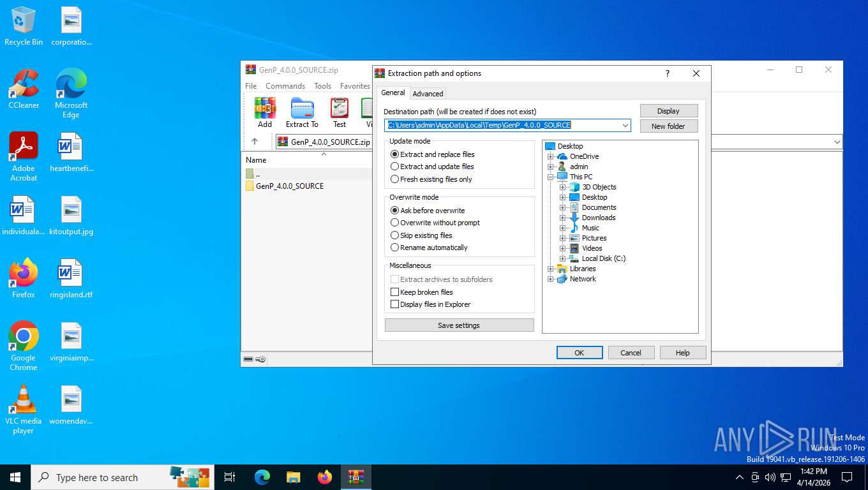Click the dialog's question-mark help button
868x490 pixels.
(x=668, y=73)
